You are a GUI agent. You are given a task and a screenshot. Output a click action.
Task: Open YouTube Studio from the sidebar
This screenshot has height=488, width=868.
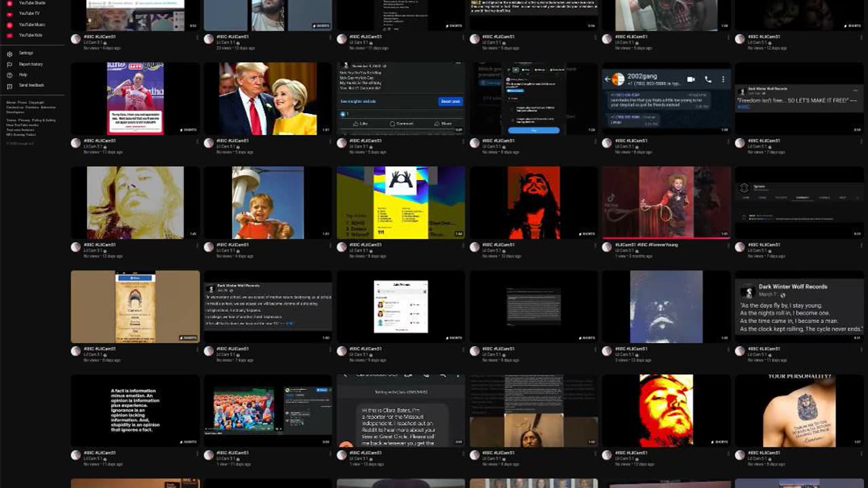coord(32,3)
